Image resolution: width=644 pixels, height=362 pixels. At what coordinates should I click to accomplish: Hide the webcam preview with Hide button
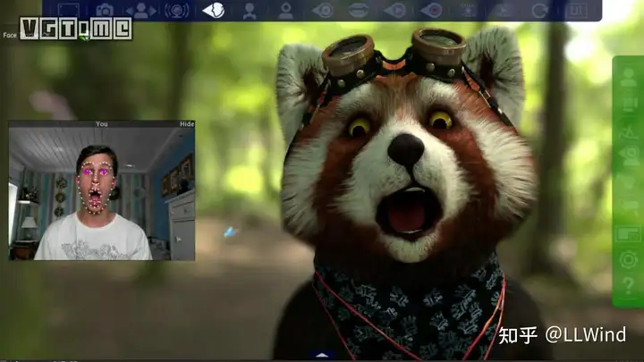(187, 124)
